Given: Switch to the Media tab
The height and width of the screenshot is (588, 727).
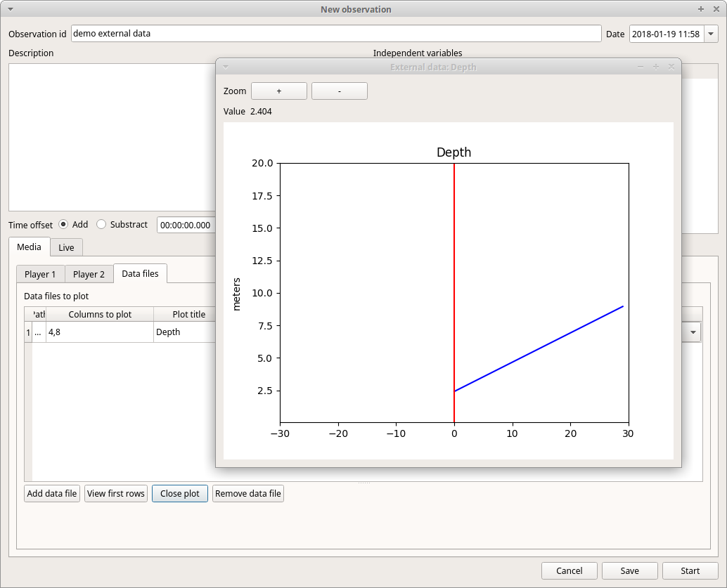Looking at the screenshot, I should coord(29,247).
